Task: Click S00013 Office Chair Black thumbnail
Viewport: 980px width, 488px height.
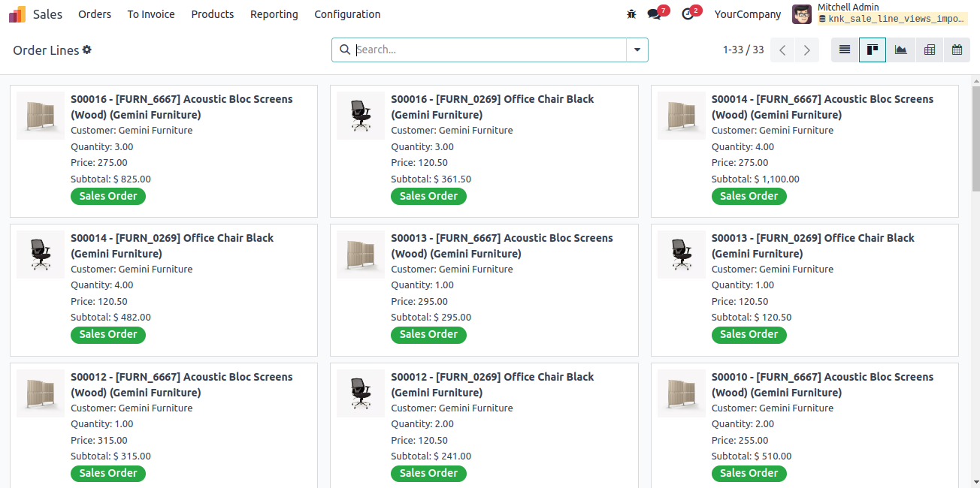Action: tap(682, 255)
